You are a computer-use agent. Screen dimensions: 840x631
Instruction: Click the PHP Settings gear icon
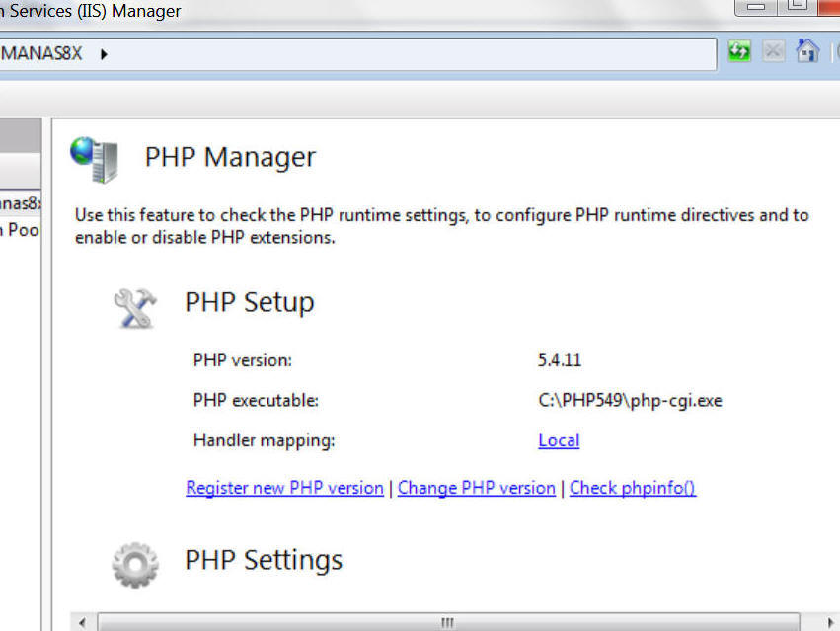click(135, 565)
